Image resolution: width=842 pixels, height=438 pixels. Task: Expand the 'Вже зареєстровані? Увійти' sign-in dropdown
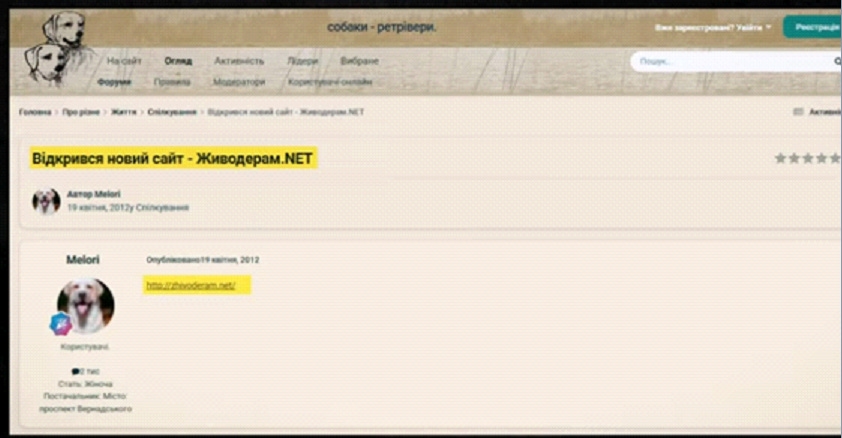(x=713, y=28)
